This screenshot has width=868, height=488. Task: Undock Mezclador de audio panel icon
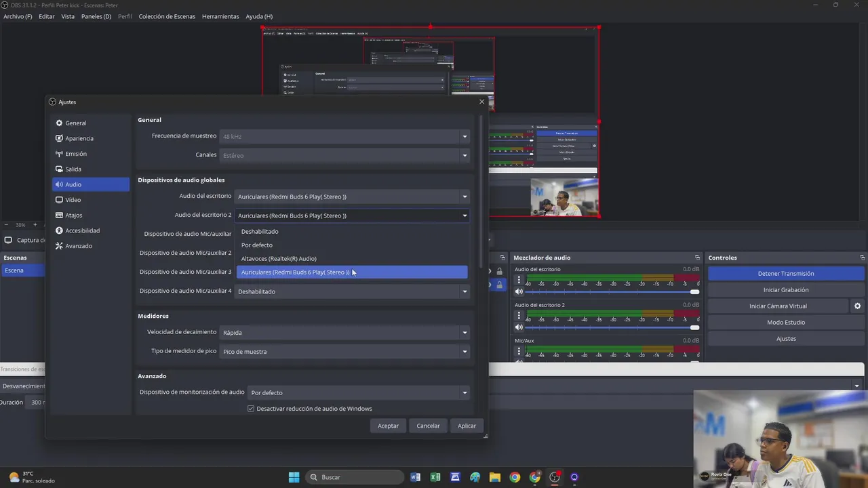tap(697, 258)
